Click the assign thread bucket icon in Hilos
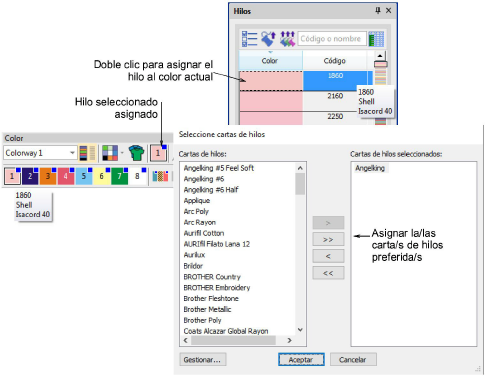 268,39
